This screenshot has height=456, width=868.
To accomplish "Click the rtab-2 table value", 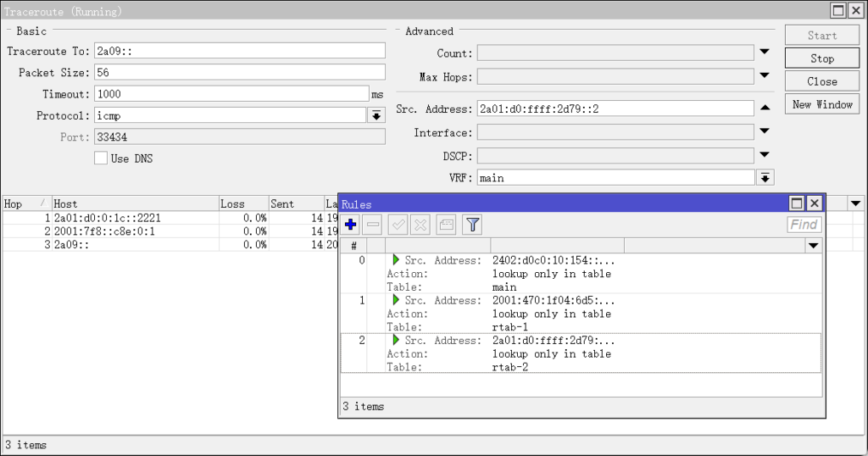I will [509, 367].
